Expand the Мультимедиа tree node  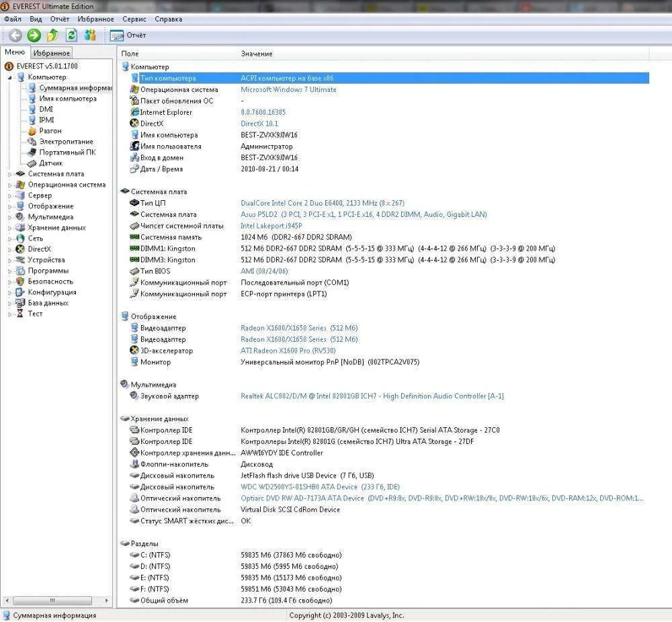9,217
